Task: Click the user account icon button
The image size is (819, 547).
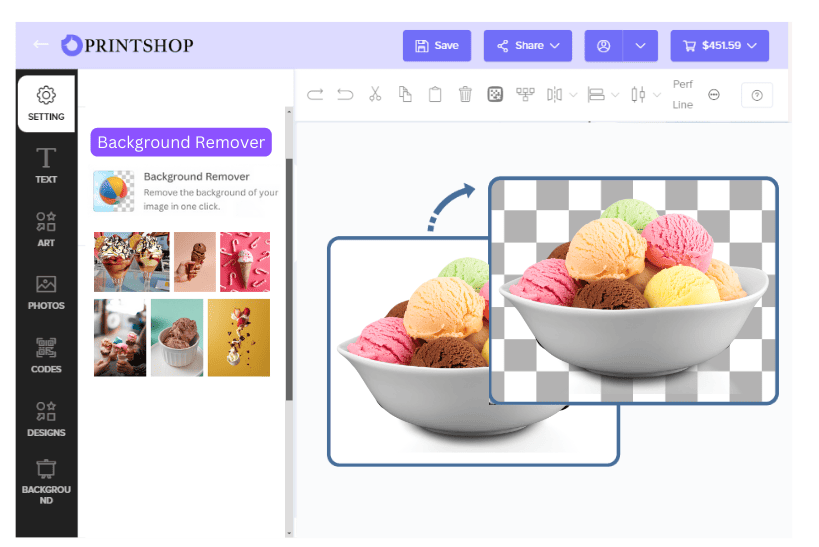Action: (603, 45)
